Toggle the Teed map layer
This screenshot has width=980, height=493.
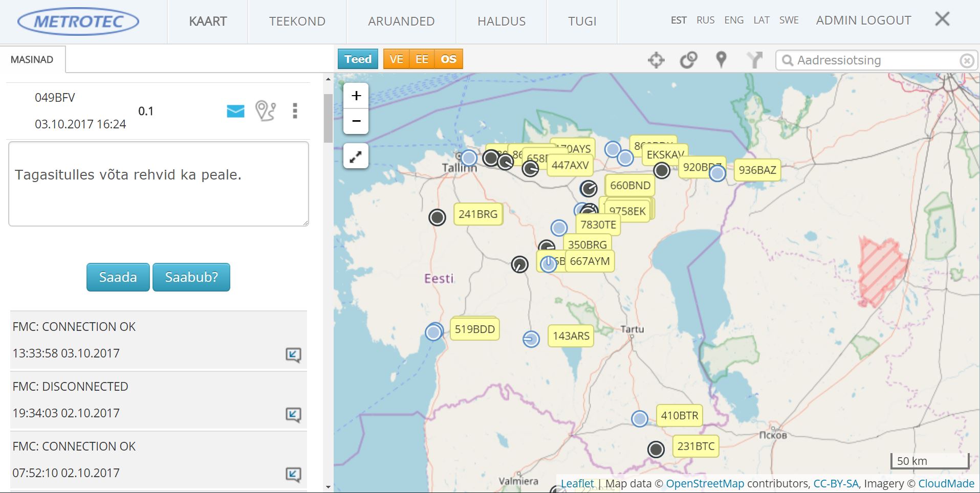[358, 59]
